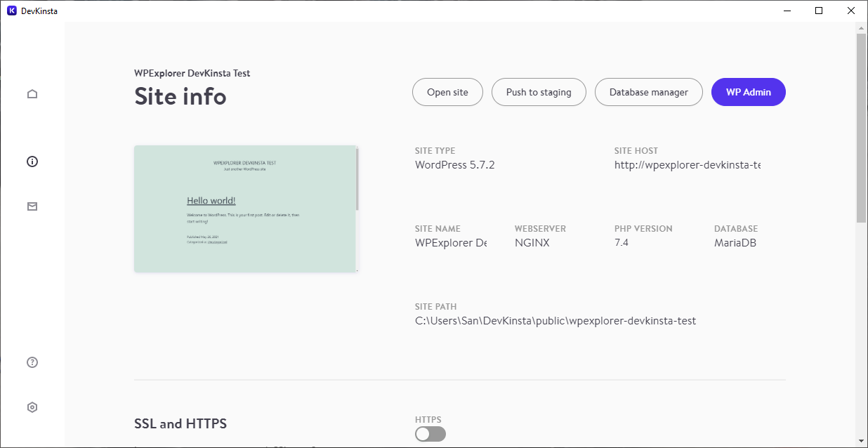
Task: Click the PHP version 7.4 value
Action: click(x=622, y=243)
